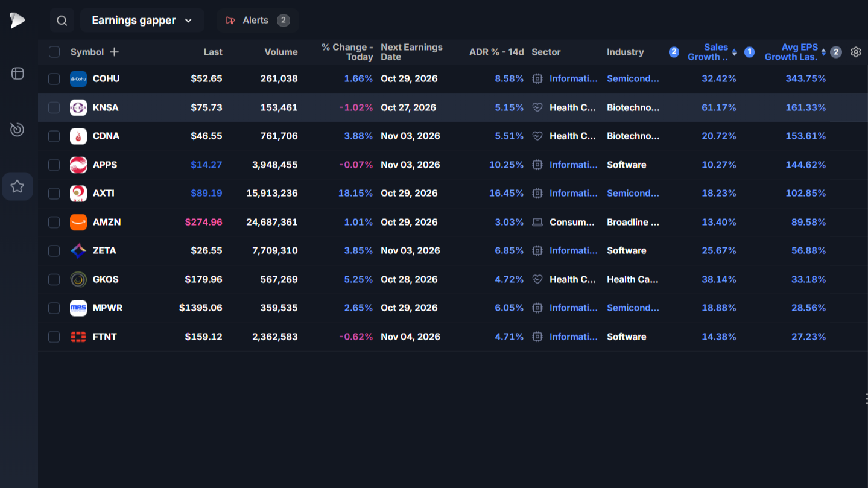Open the Semiconductors industry link for COHU
Image resolution: width=868 pixels, height=488 pixels.
633,79
